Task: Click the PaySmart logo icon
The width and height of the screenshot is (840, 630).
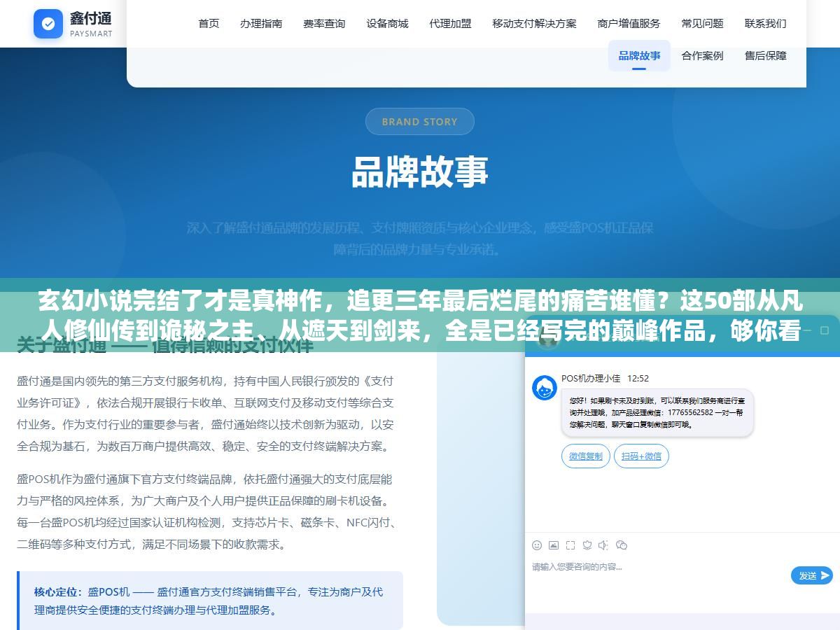Action: pos(48,24)
